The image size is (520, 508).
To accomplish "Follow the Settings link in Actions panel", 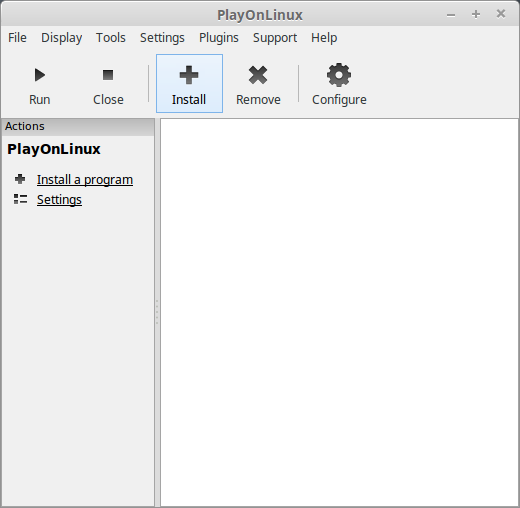I will [59, 200].
